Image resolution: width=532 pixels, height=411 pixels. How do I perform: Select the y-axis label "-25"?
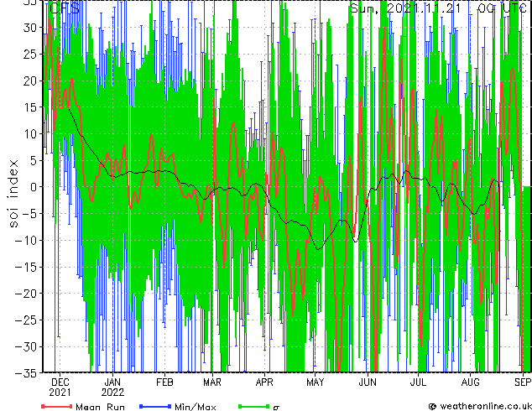[26, 320]
